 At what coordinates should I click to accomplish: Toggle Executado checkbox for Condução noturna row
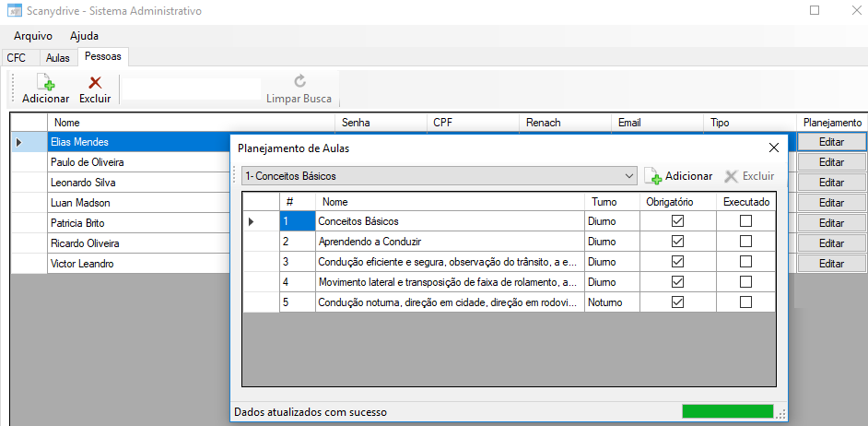pyautogui.click(x=745, y=302)
